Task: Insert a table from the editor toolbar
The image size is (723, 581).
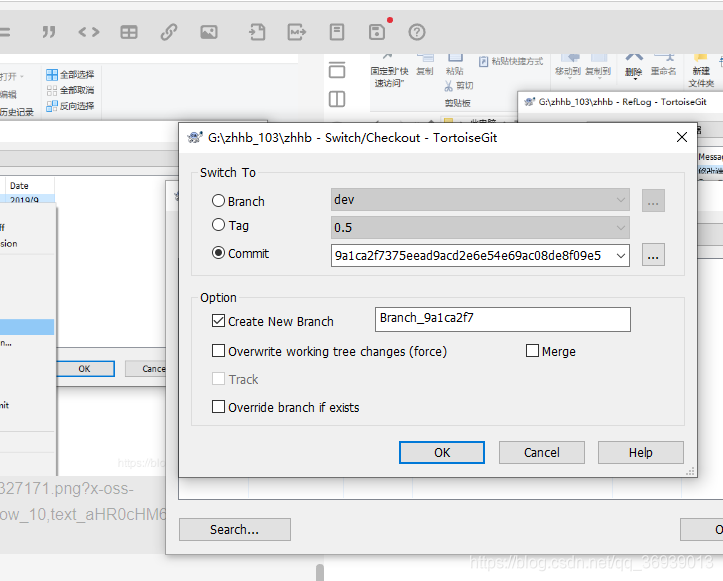Action: 129,32
